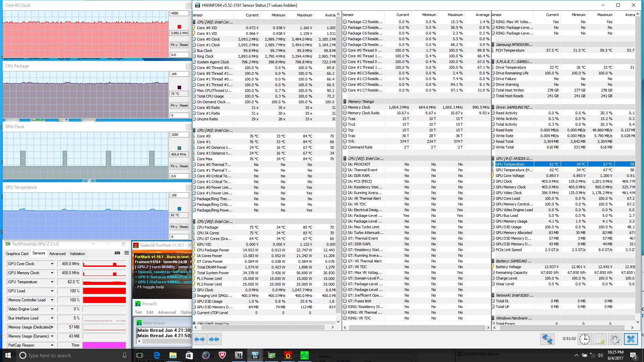Click the Wi-Fi network tray icon
Image resolution: width=644 pixels, height=362 pixels.
point(592,355)
